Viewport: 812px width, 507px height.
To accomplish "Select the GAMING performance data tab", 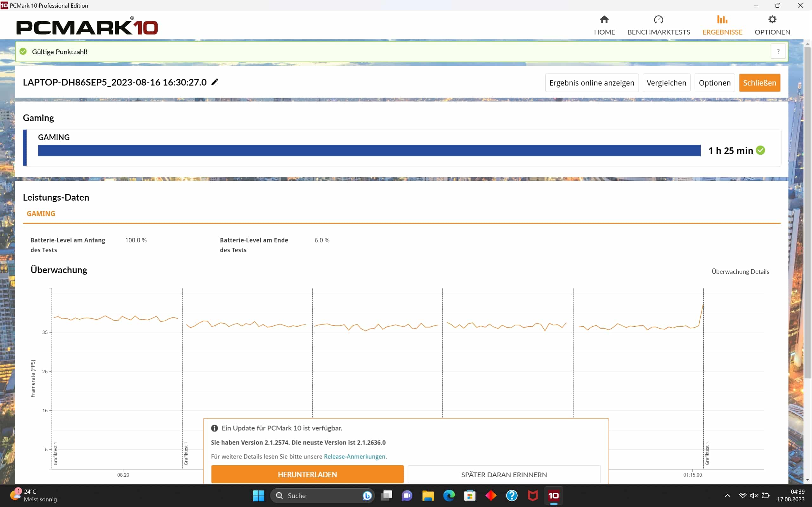I will [x=41, y=214].
